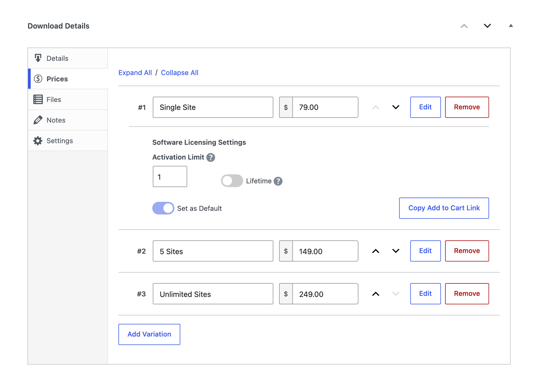Select the Prices tab
Screen dimensions: 535x392
(x=68, y=79)
